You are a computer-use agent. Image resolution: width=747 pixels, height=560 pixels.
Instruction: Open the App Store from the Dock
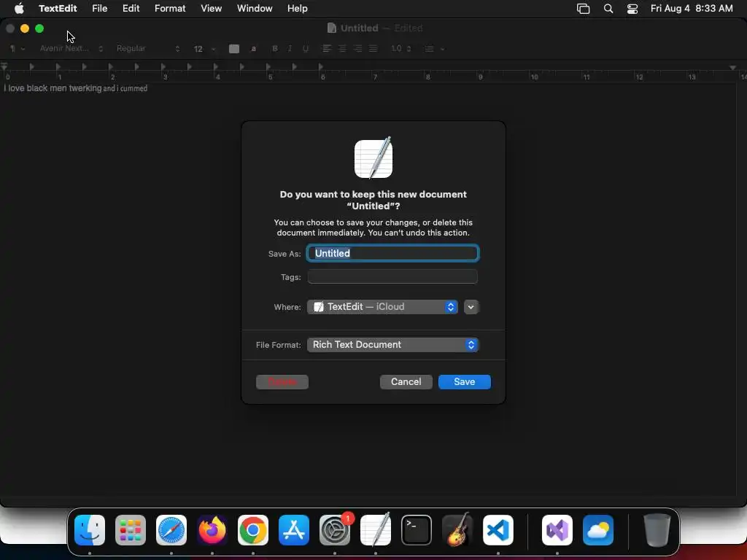point(294,529)
